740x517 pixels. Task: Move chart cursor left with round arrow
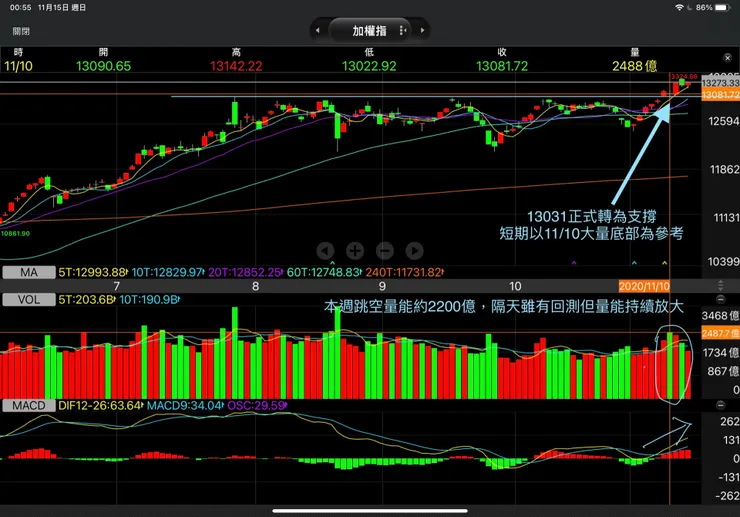325,251
